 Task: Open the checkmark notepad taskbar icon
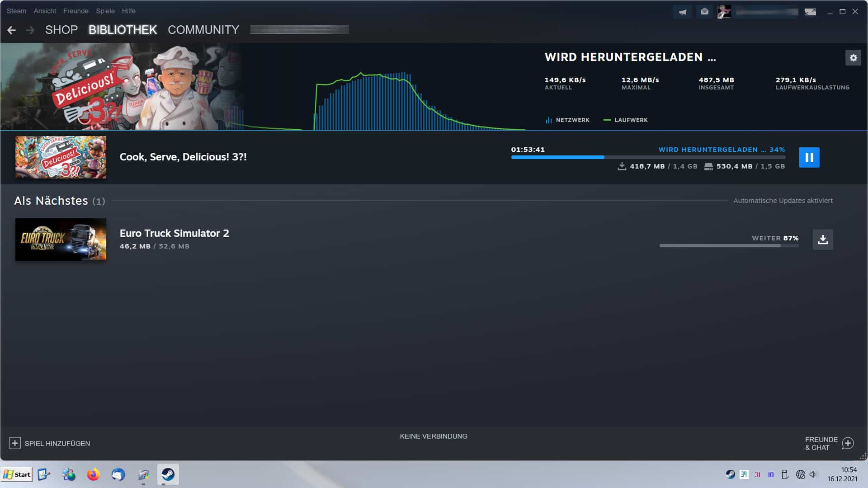(x=43, y=474)
